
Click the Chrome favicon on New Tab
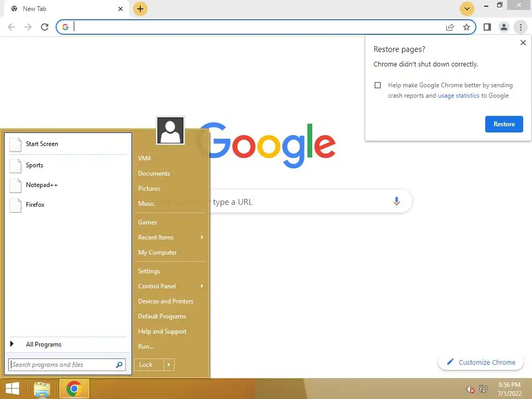point(14,9)
